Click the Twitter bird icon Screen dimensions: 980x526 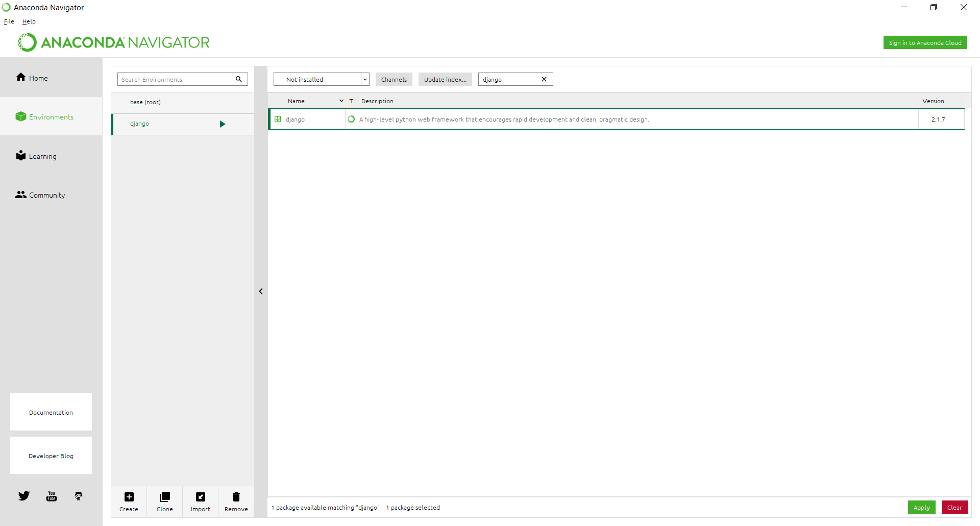[x=23, y=496]
